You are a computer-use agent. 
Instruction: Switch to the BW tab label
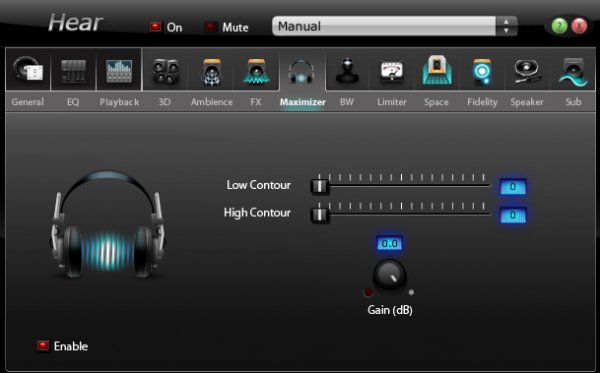click(347, 102)
